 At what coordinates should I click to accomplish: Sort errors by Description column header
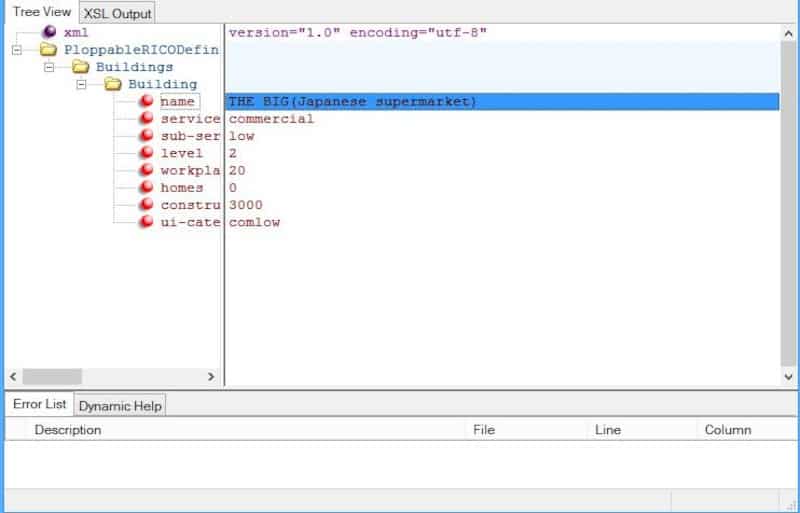click(68, 430)
